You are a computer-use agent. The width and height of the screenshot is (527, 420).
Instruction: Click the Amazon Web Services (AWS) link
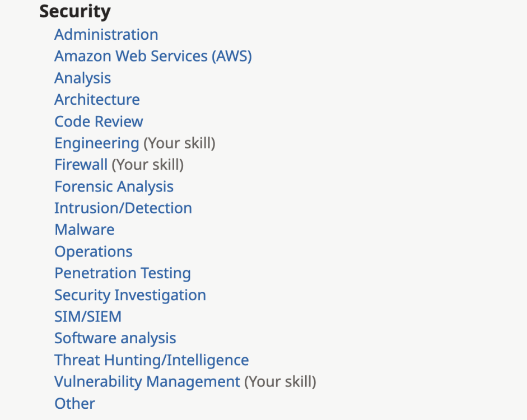point(153,57)
